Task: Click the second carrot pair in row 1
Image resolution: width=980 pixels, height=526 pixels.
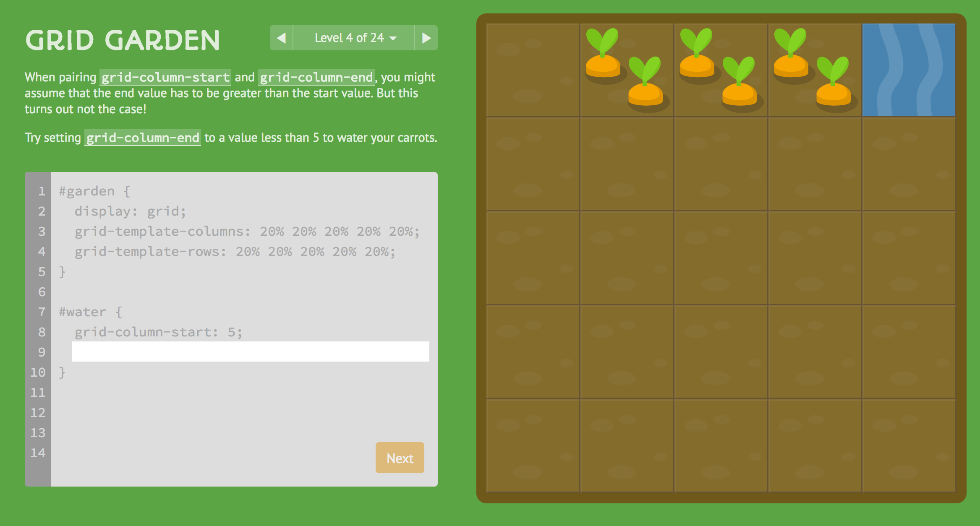Action: pos(716,64)
